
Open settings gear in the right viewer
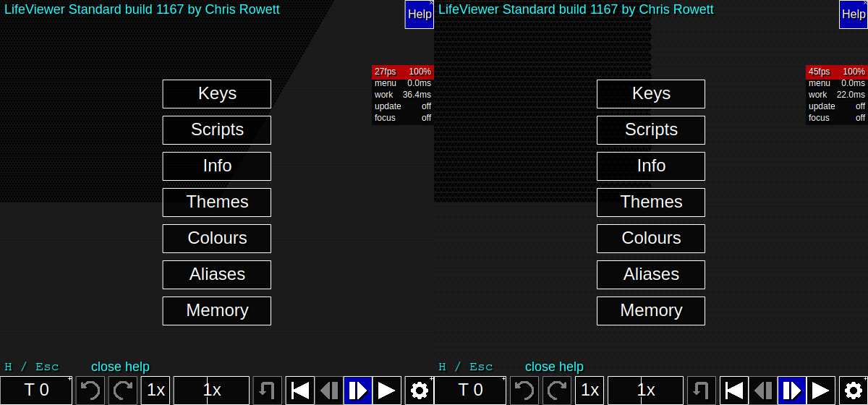(x=854, y=391)
